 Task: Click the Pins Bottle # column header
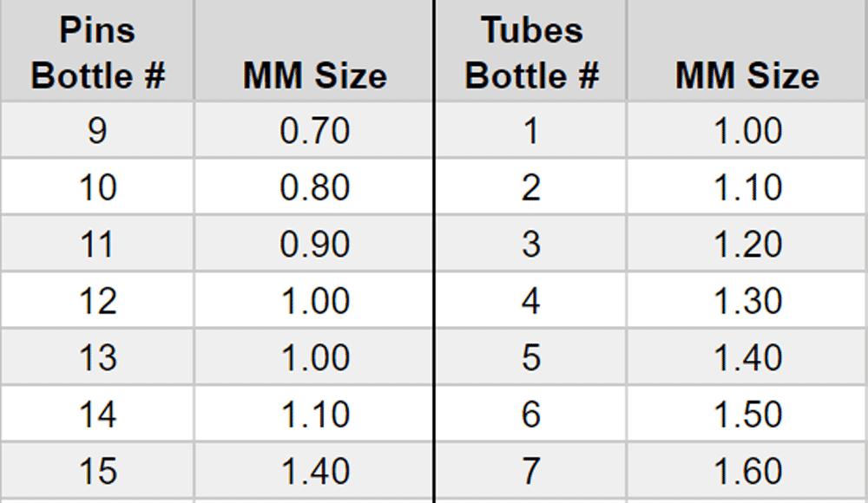click(x=97, y=53)
